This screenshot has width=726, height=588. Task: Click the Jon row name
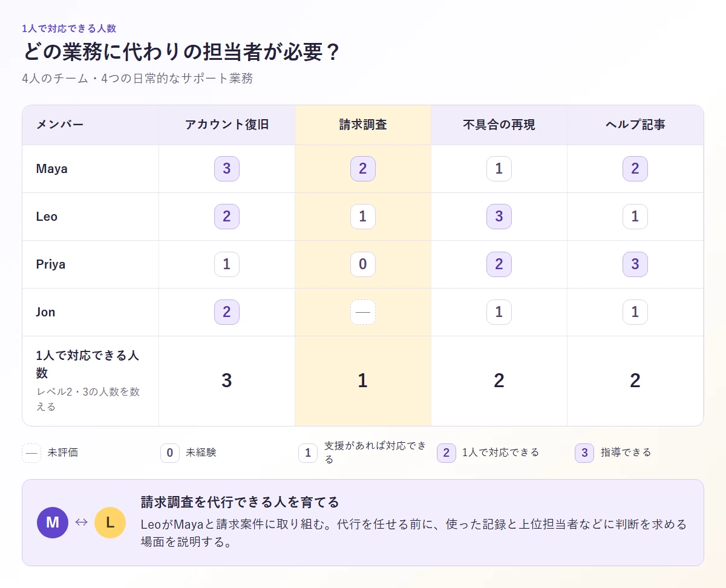45,312
